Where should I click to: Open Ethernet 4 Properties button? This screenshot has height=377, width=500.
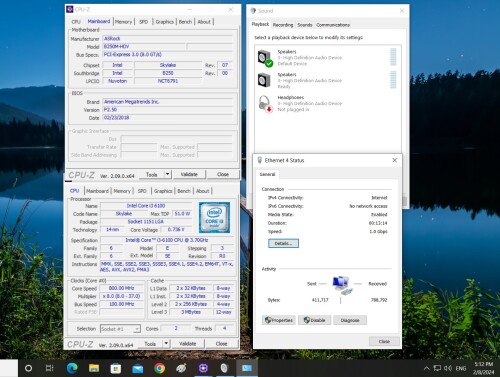click(279, 320)
